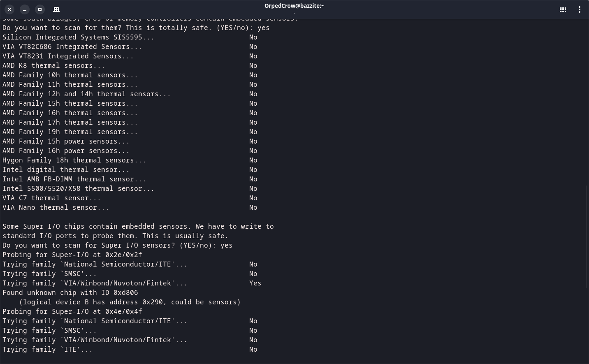589x364 pixels.
Task: Click the tilde path under the title
Action: (294, 13)
